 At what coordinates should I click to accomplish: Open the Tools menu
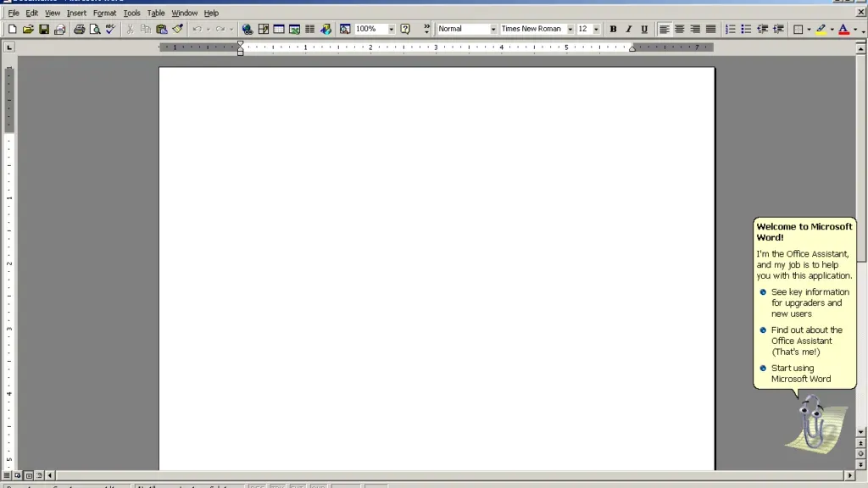pos(131,13)
